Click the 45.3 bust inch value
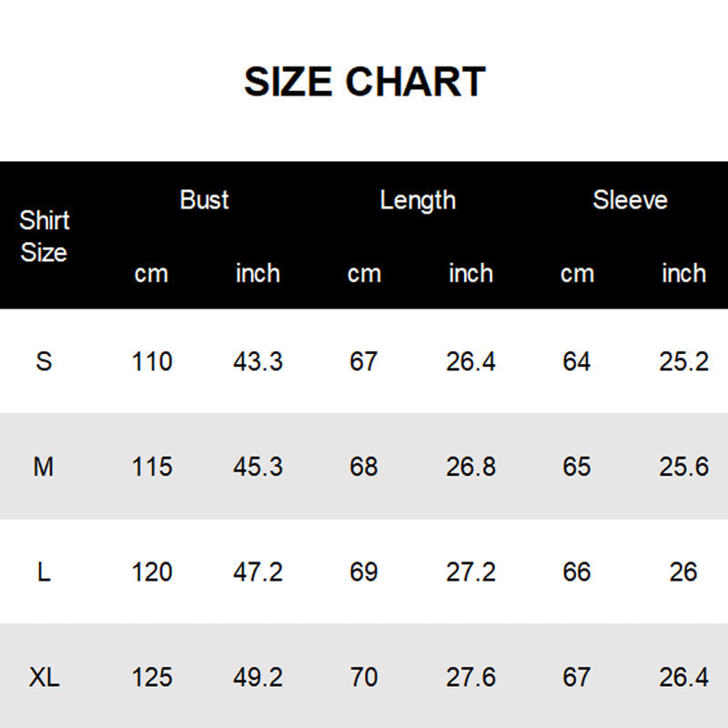 click(x=258, y=467)
